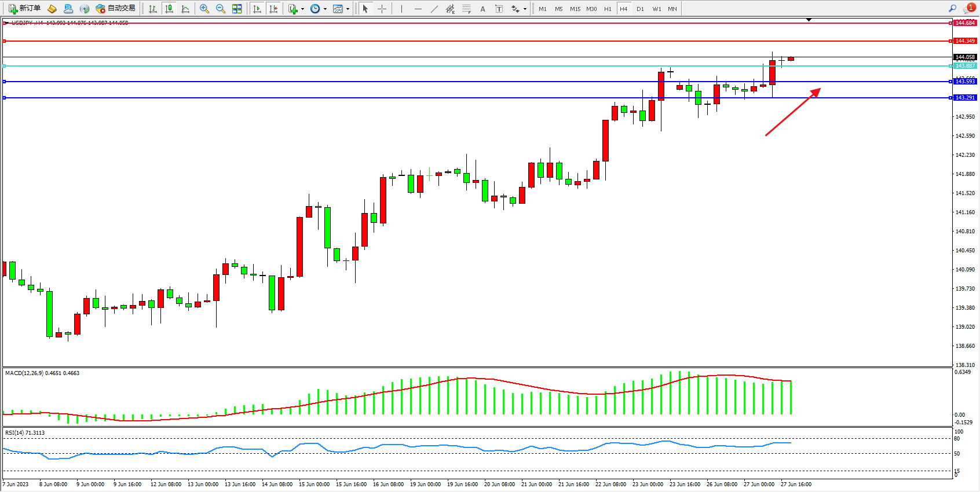Click the New Order (新订单) button
The width and height of the screenshot is (980, 492).
[24, 9]
